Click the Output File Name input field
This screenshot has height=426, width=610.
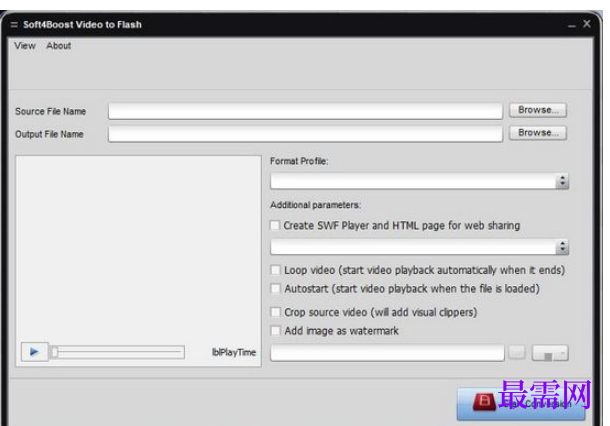tap(305, 134)
